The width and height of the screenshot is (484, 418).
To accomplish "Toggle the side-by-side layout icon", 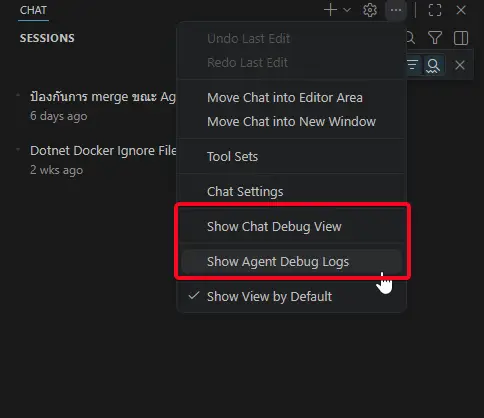I will (x=461, y=38).
